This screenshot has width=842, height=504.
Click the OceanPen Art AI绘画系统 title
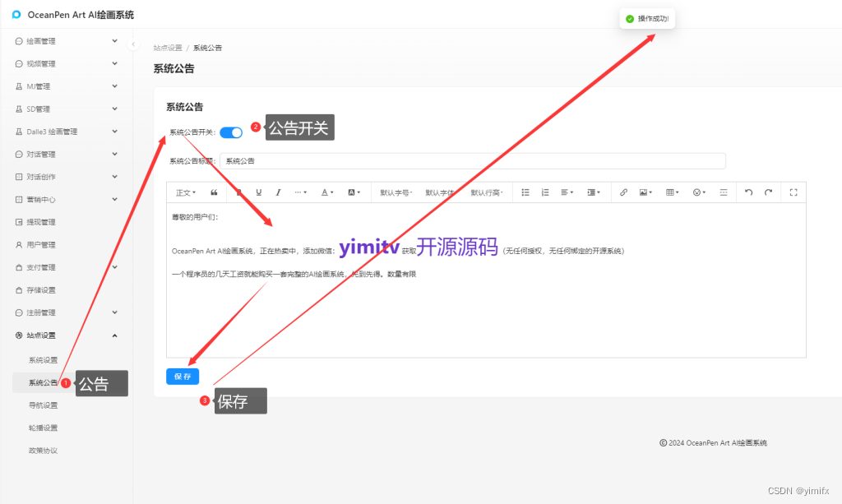(81, 15)
